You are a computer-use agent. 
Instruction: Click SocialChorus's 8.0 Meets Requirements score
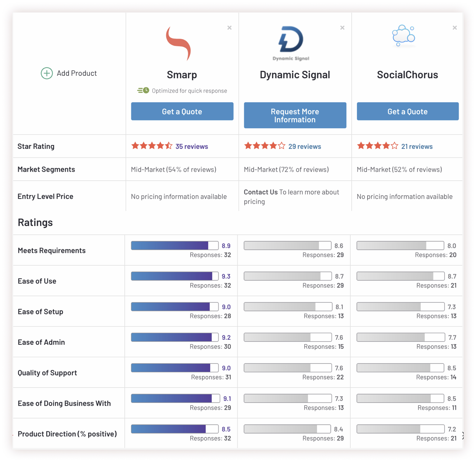(x=452, y=246)
